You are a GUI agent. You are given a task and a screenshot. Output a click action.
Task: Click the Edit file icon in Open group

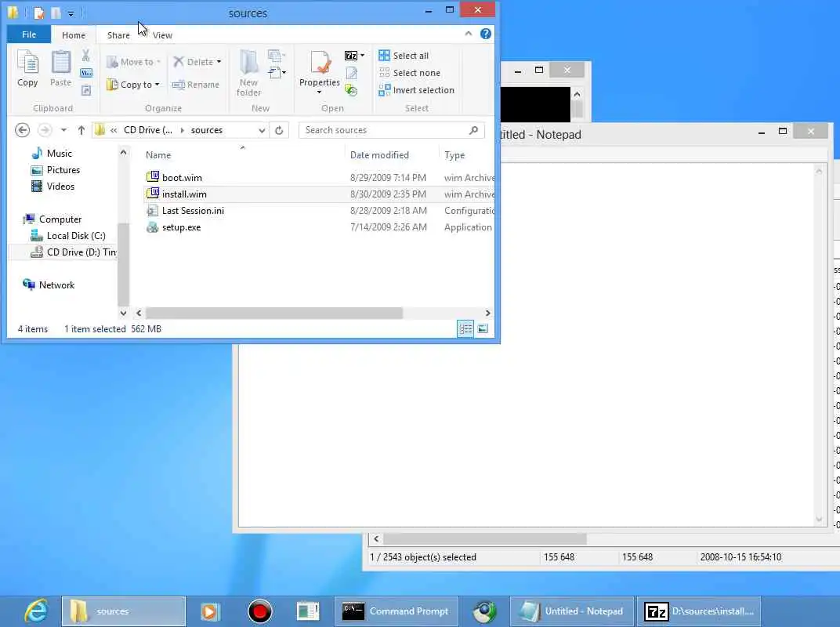point(351,73)
